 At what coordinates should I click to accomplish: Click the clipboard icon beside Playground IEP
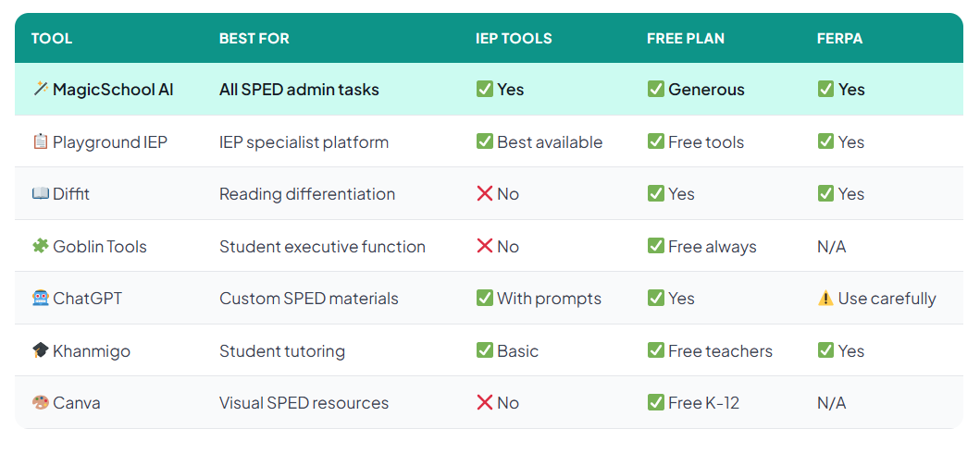click(40, 141)
